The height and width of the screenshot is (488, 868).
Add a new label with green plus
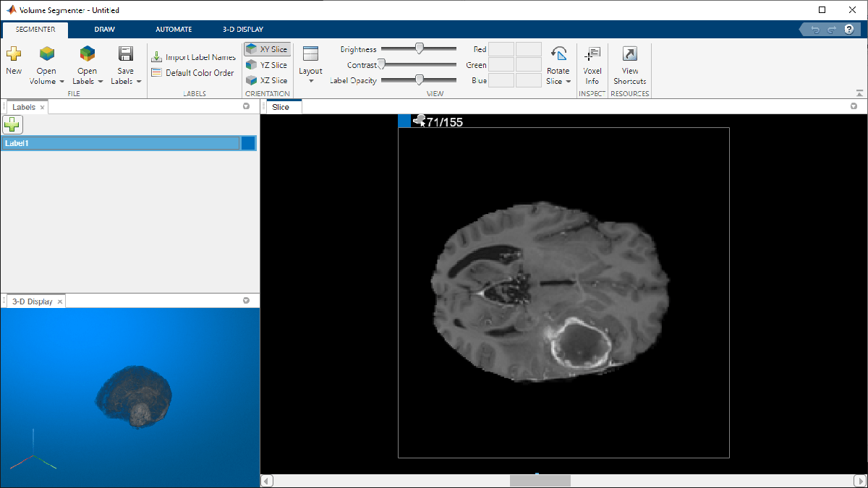(x=12, y=124)
